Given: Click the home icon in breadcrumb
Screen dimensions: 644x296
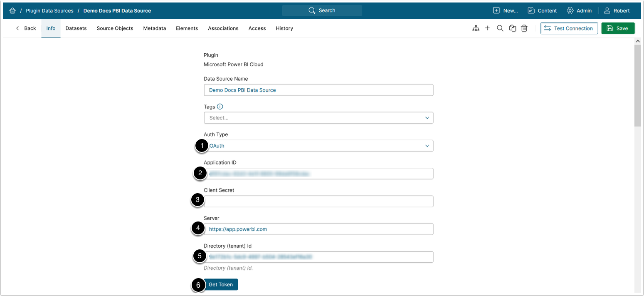Looking at the screenshot, I should (x=12, y=11).
